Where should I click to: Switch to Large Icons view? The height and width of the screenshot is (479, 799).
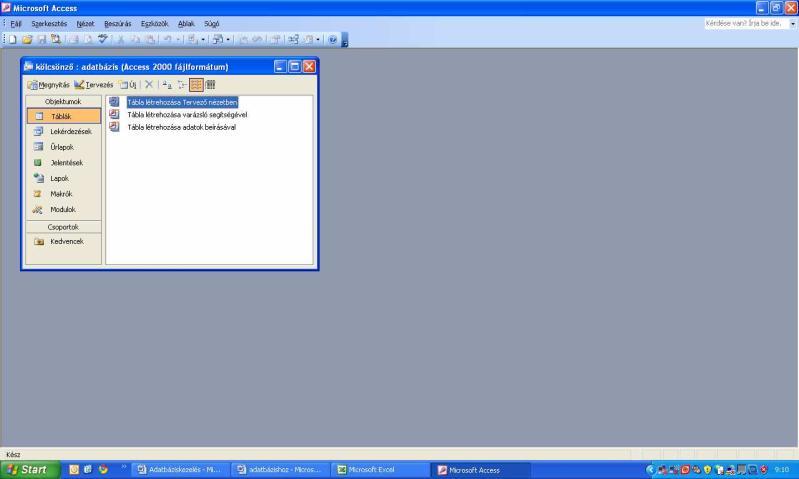pyautogui.click(x=167, y=85)
